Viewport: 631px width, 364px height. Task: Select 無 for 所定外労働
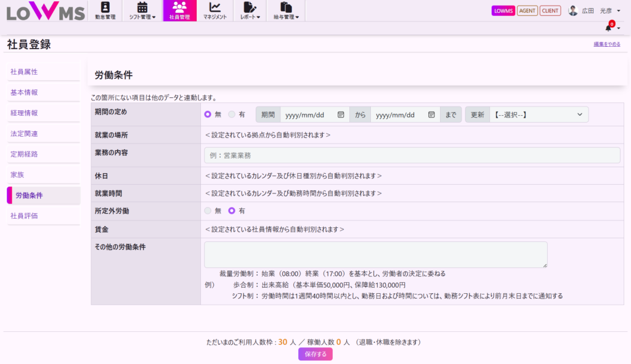pyautogui.click(x=208, y=211)
